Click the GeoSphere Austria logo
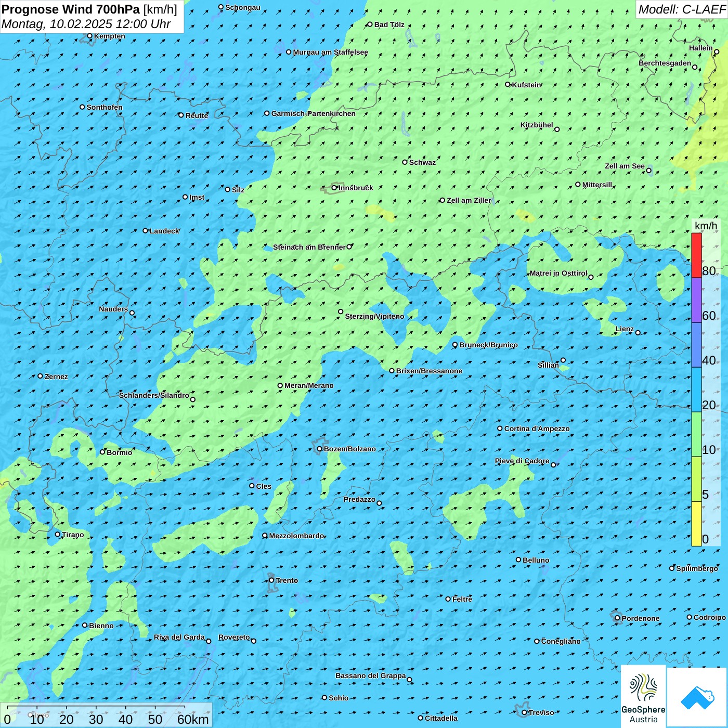 point(643,696)
